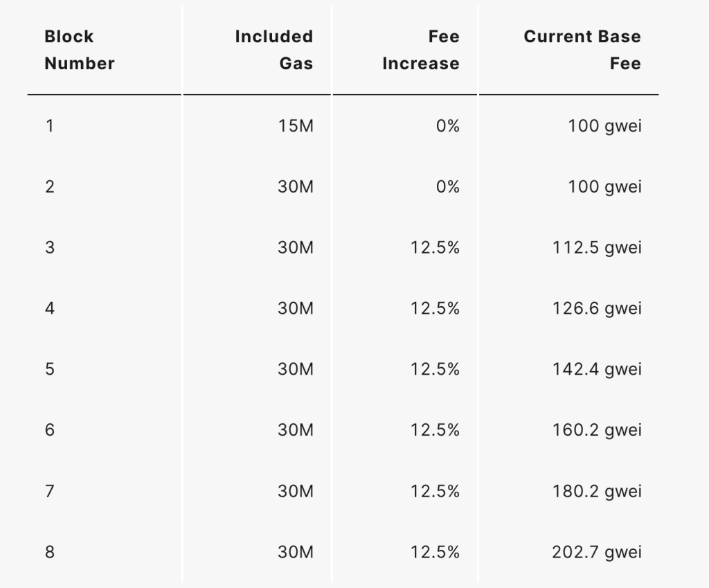The image size is (709, 588).
Task: Select the 15M included gas cell
Action: pos(296,126)
